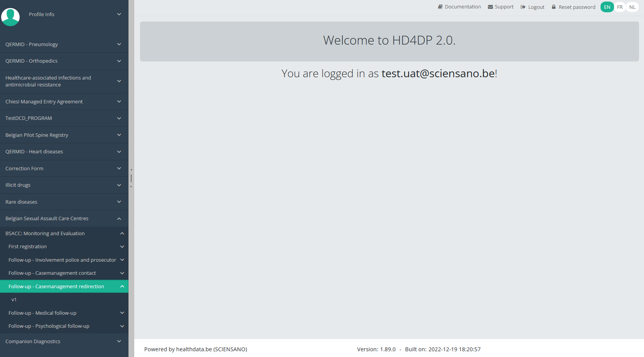Image resolution: width=644 pixels, height=357 pixels.
Task: Switch language to FR
Action: [x=620, y=7]
